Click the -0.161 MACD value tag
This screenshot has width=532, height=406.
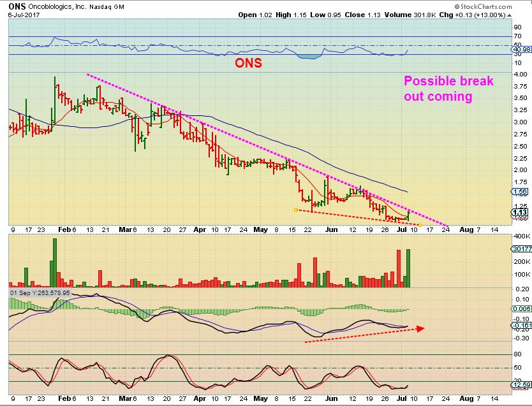coord(522,326)
